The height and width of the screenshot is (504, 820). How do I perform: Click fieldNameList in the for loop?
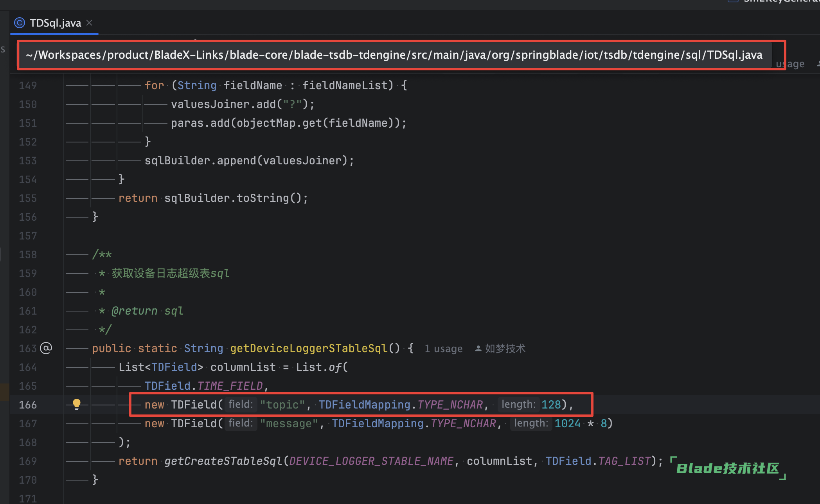(x=345, y=85)
